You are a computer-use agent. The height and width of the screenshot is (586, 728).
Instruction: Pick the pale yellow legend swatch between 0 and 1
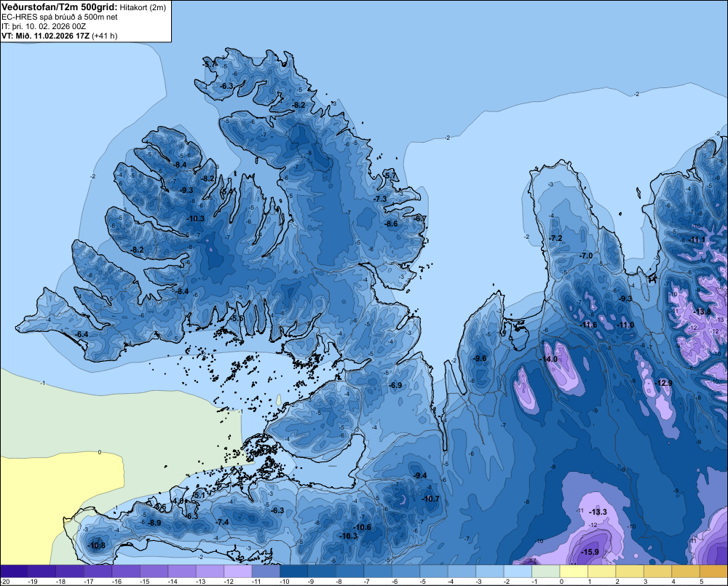tap(574, 571)
